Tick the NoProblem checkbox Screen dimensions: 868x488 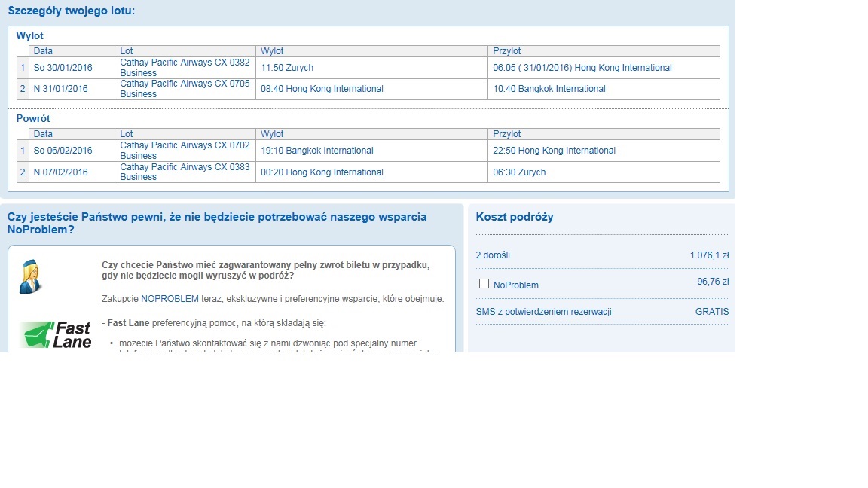[484, 284]
